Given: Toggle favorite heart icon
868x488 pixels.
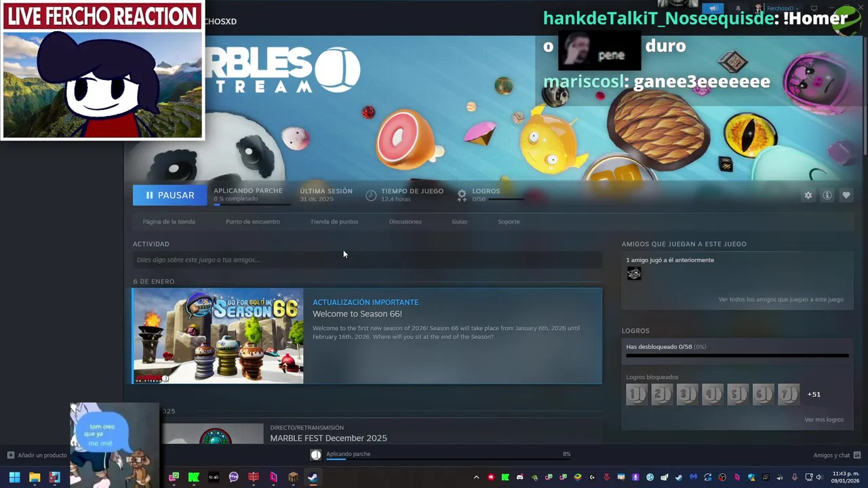Looking at the screenshot, I should click(x=846, y=195).
